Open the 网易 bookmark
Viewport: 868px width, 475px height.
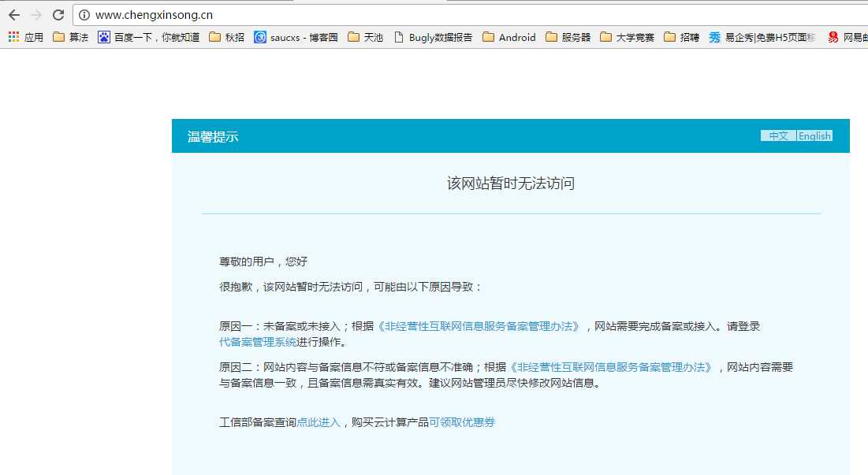pyautogui.click(x=847, y=37)
